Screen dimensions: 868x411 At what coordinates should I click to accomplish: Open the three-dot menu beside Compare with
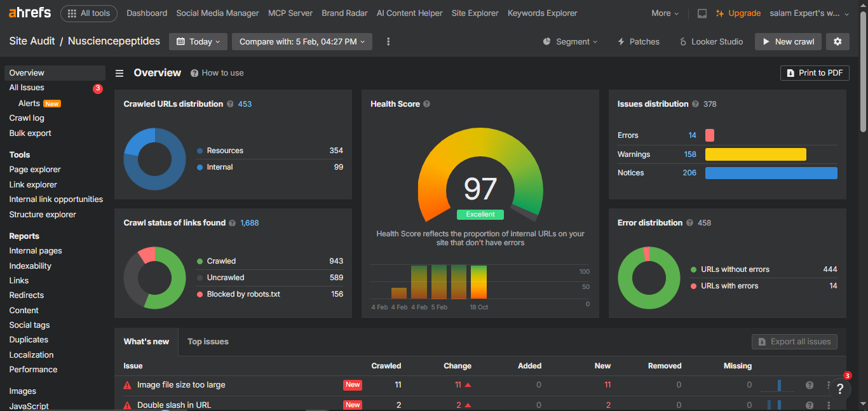coord(388,42)
